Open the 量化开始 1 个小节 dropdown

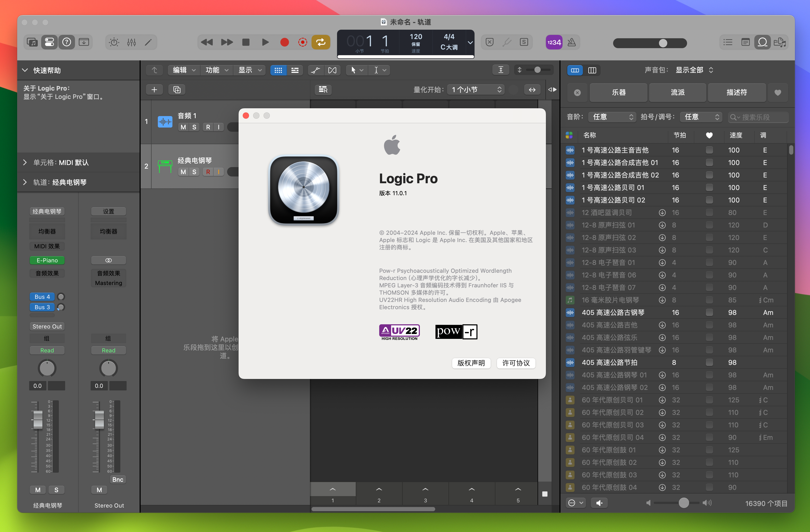tap(476, 90)
